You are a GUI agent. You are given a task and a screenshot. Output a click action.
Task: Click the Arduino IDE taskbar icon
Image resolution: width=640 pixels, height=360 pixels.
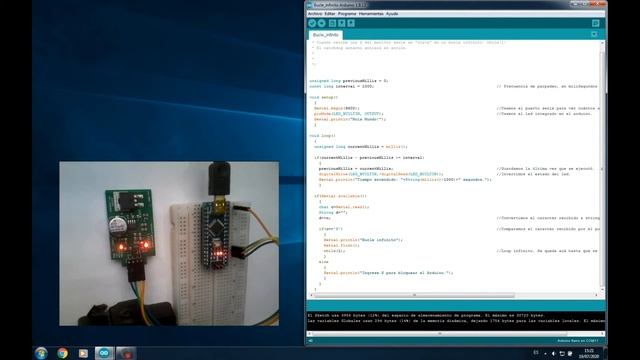point(104,353)
